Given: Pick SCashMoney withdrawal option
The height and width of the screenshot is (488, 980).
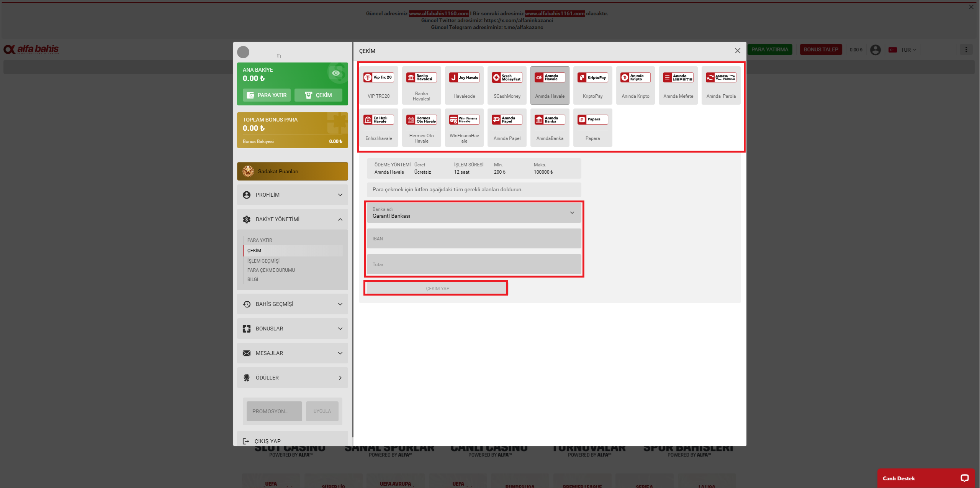Looking at the screenshot, I should (507, 85).
